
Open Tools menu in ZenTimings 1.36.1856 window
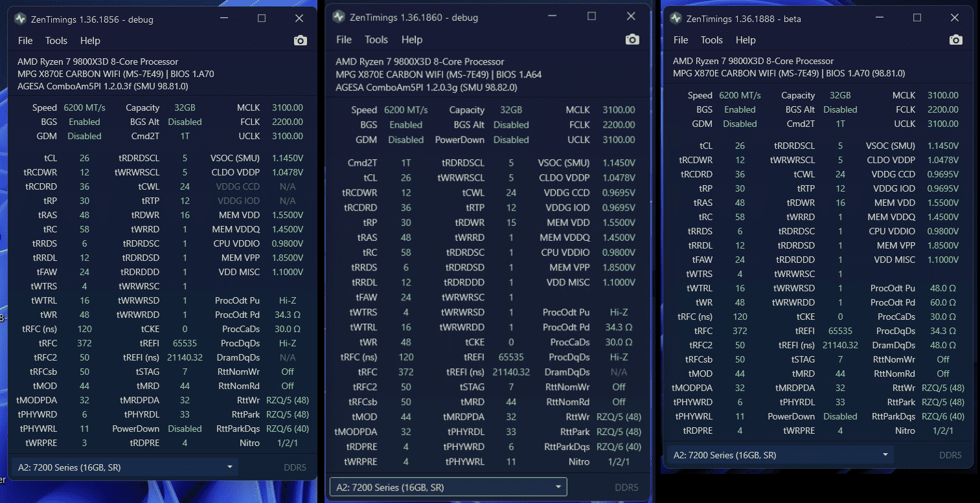pos(56,41)
